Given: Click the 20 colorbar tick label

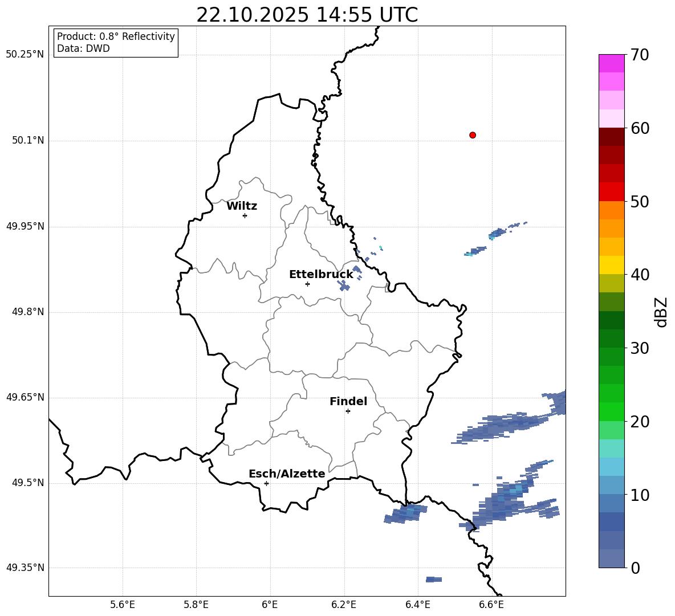Looking at the screenshot, I should point(639,421).
